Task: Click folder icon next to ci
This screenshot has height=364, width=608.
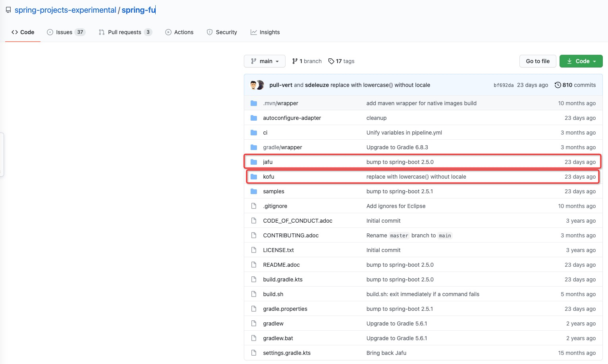Action: pyautogui.click(x=254, y=133)
